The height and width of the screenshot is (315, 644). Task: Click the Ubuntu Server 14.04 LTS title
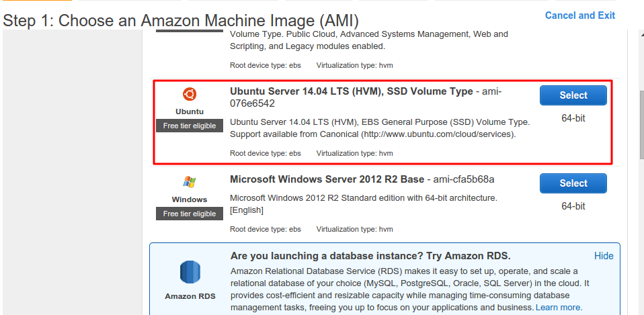click(351, 91)
